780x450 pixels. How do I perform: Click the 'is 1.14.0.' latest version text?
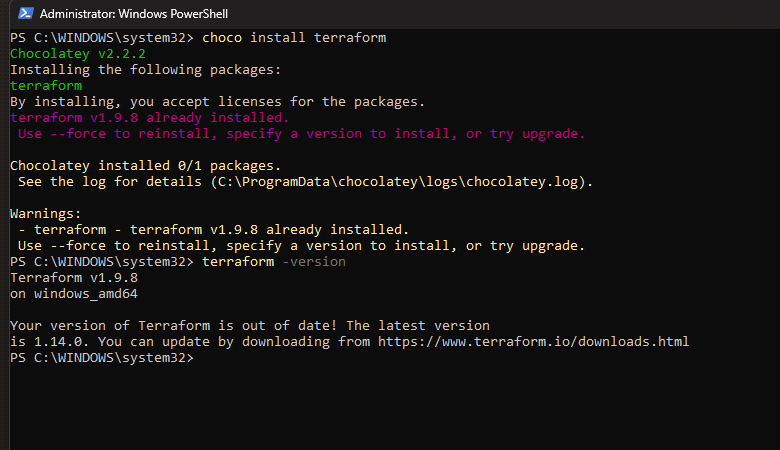50,342
